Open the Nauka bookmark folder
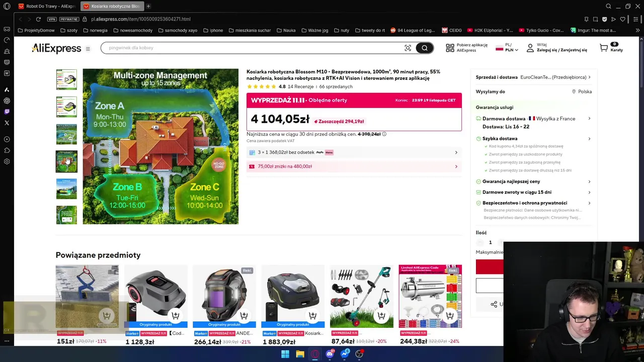The height and width of the screenshot is (362, 644). 285,30
